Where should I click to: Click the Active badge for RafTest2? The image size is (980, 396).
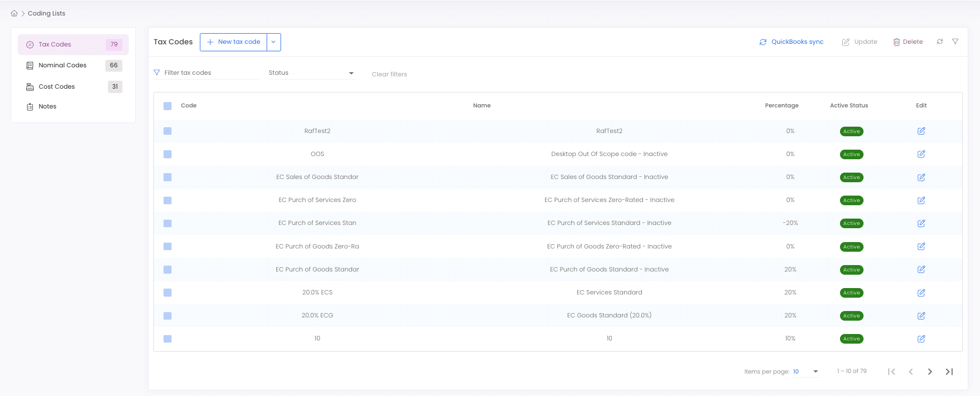[851, 131]
